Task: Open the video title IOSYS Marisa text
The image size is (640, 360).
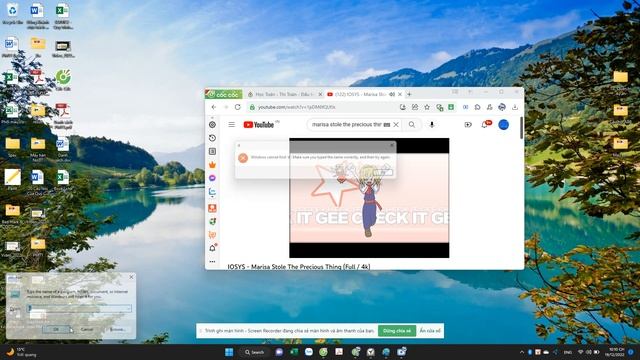Action: [299, 267]
